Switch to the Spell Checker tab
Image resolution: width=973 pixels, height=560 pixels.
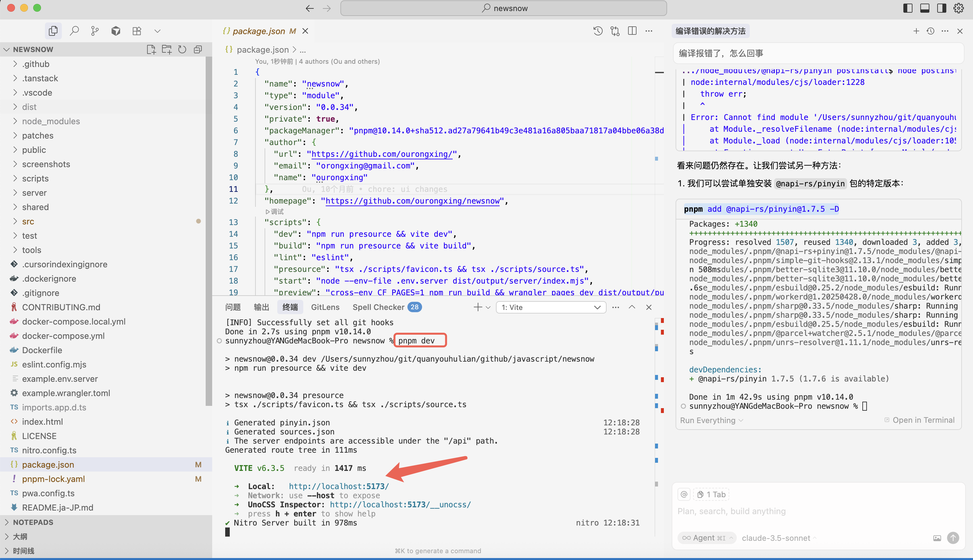click(387, 307)
